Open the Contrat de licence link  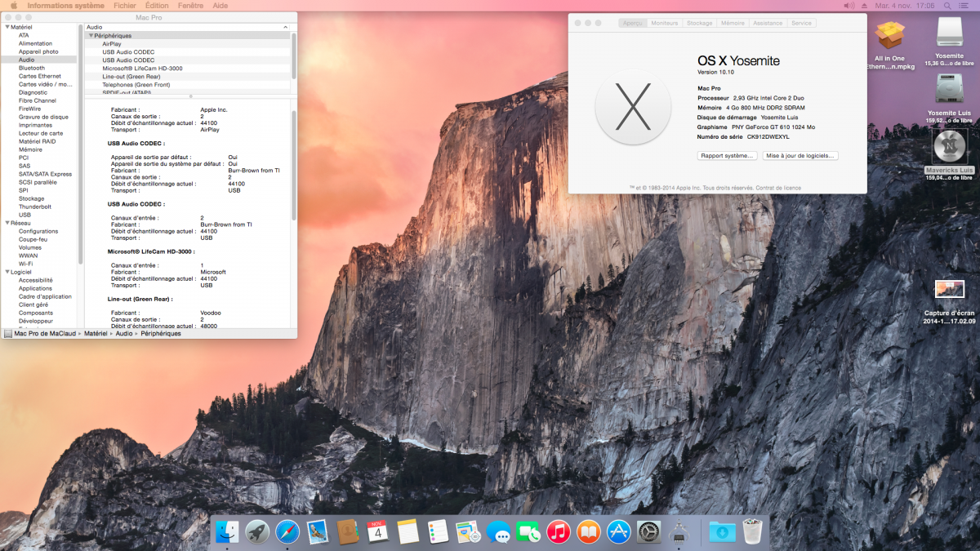point(779,188)
